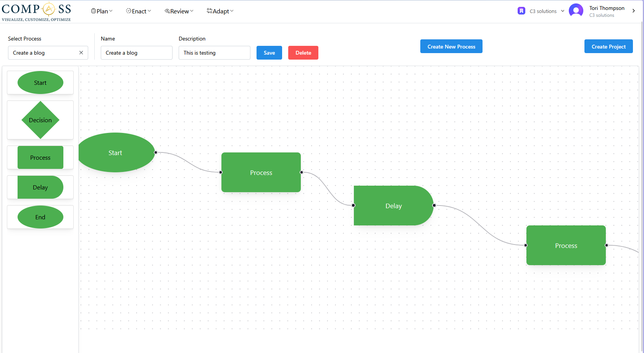644x353 pixels.
Task: Choose the Delay shape from the panel
Action: [x=40, y=187]
